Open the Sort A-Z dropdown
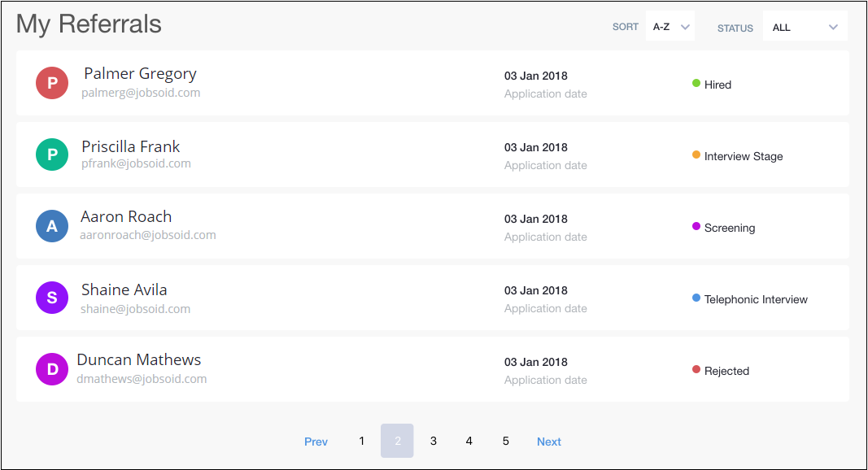The height and width of the screenshot is (470, 868). pos(670,27)
